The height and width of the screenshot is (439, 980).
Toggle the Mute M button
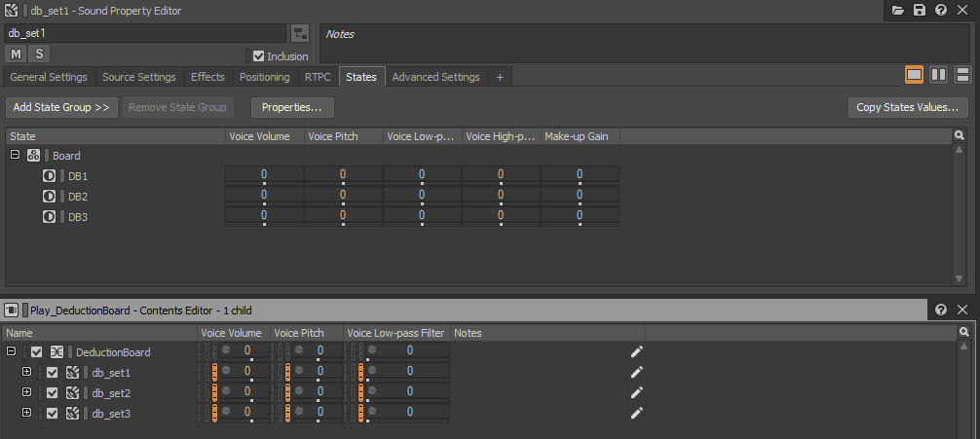pyautogui.click(x=16, y=54)
